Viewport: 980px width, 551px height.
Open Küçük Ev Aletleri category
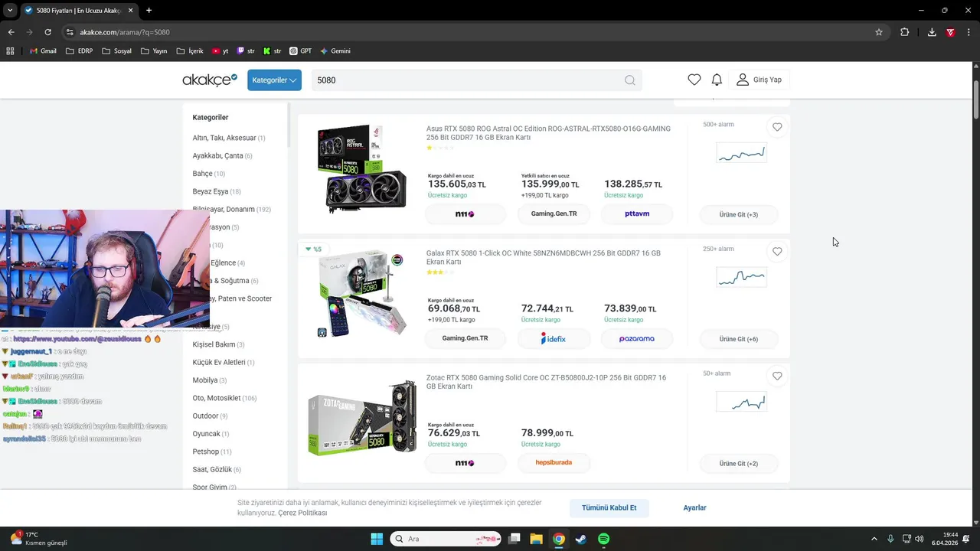(224, 362)
